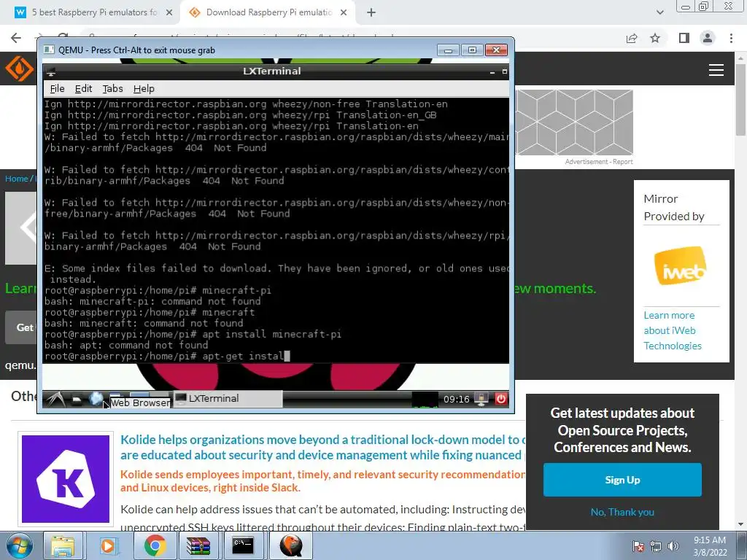Click the CPU usage monitor in LXDE panel
The height and width of the screenshot is (560, 747).
point(425,400)
